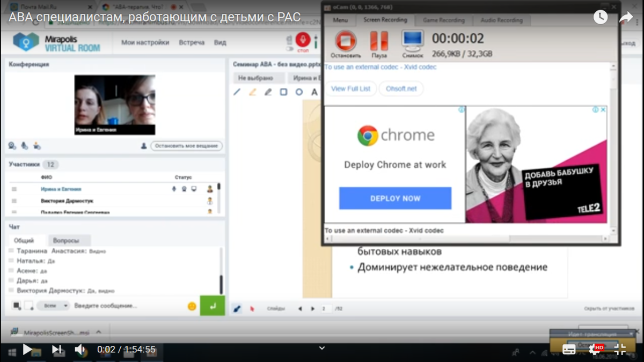Image resolution: width=644 pixels, height=362 pixels.
Task: Click Скрыть от участников link
Action: 609,309
